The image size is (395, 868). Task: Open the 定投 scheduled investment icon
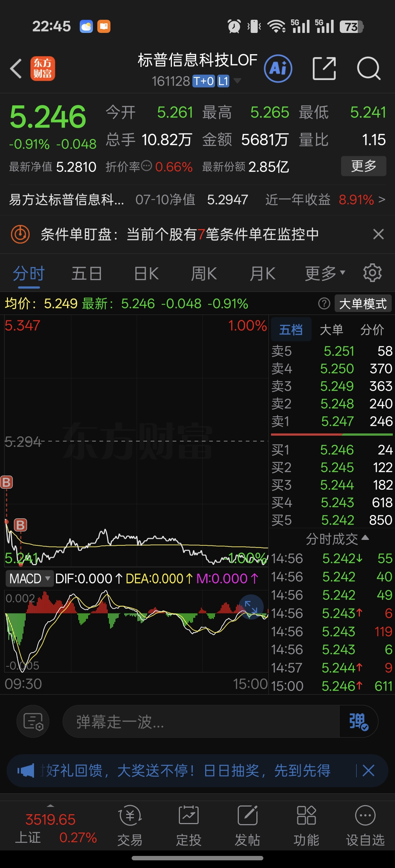189,826
